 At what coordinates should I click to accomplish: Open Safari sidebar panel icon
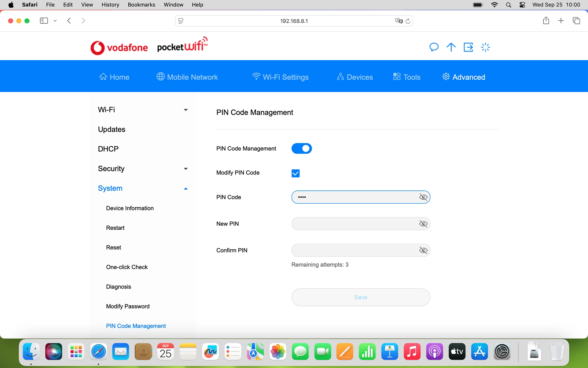[x=44, y=21]
